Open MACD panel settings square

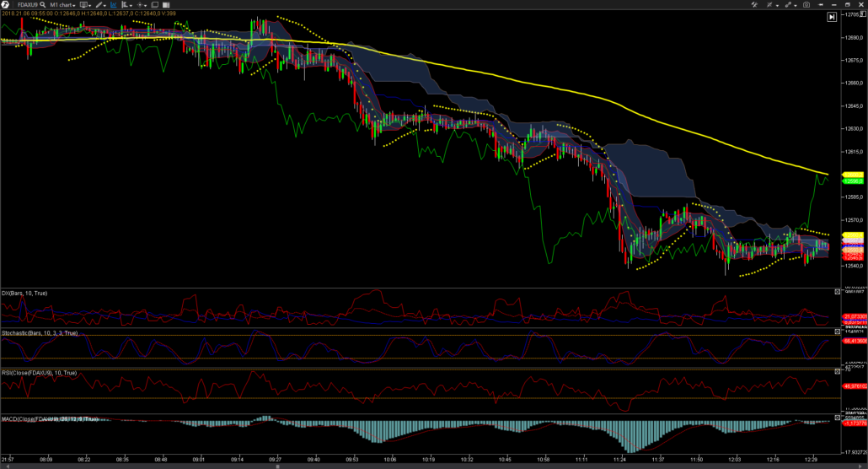[838, 418]
